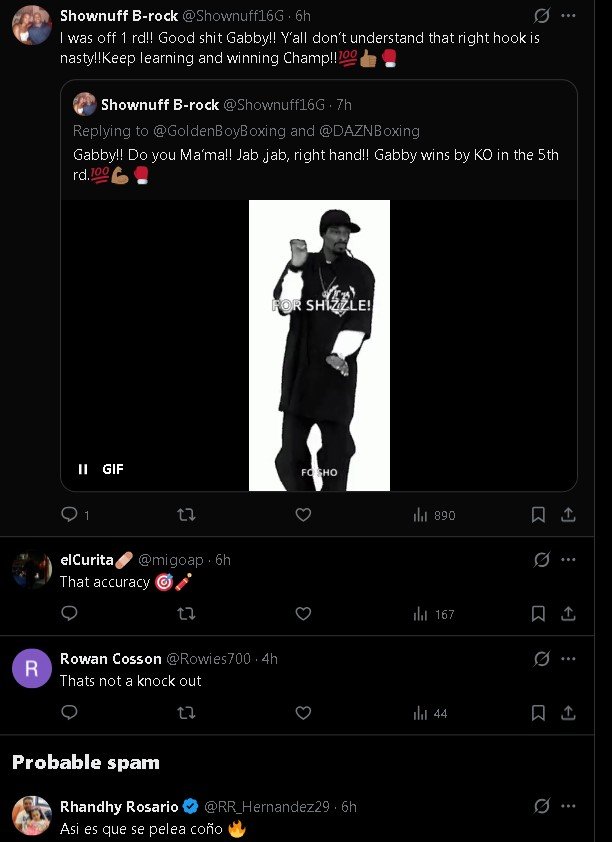This screenshot has width=612, height=842.
Task: Reply to Rowan Cosson's comment
Action: click(69, 713)
